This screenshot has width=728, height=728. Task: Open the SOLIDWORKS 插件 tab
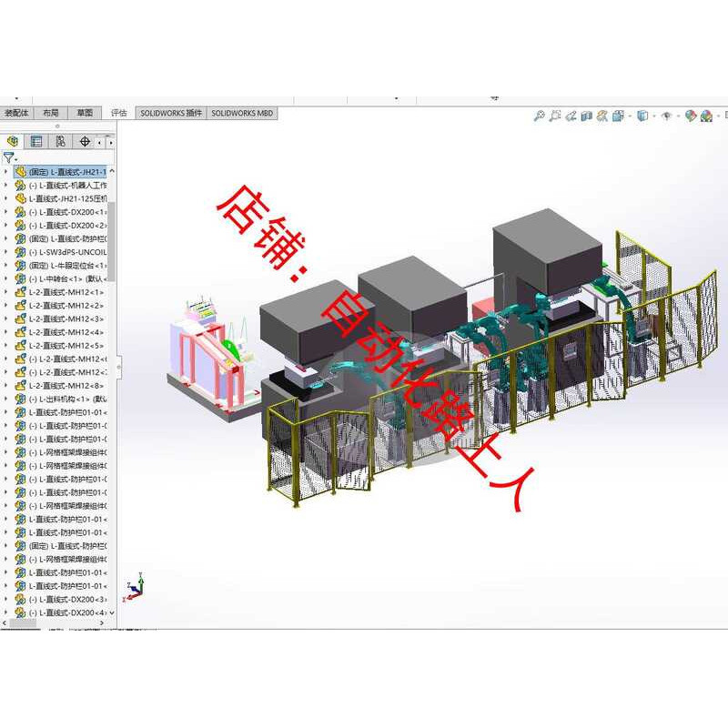point(171,113)
